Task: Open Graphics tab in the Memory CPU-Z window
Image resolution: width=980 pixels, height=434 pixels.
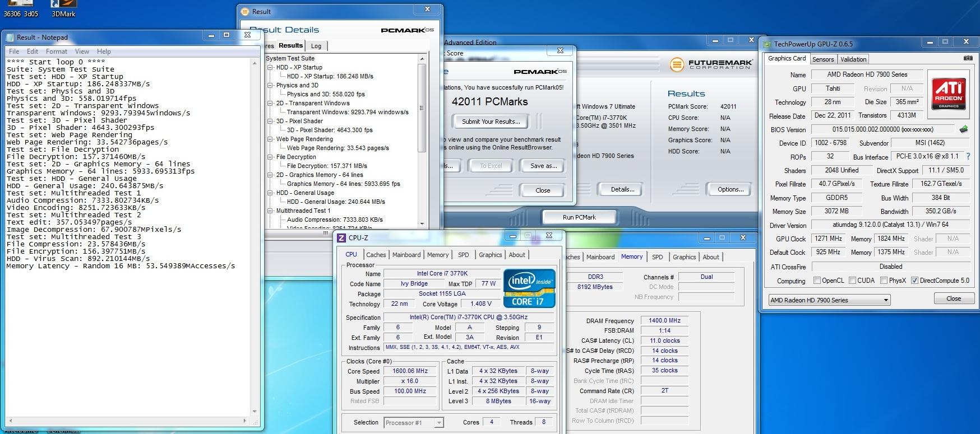Action: point(685,257)
